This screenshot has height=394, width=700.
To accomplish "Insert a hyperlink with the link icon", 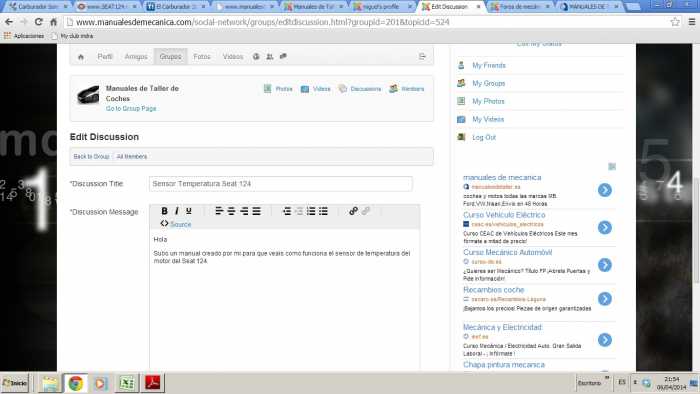I will [x=353, y=211].
